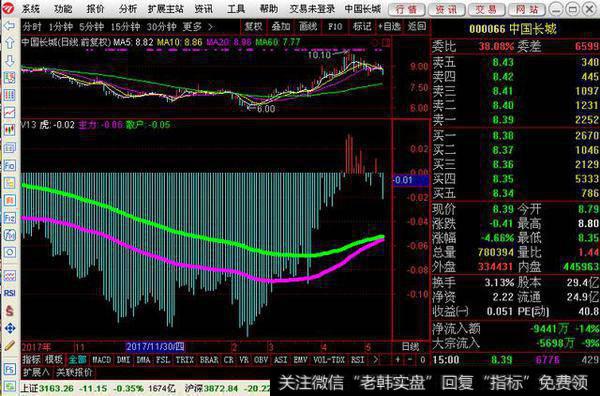
Task: Open the wave indicator icon in sidebar
Action: 9,275
